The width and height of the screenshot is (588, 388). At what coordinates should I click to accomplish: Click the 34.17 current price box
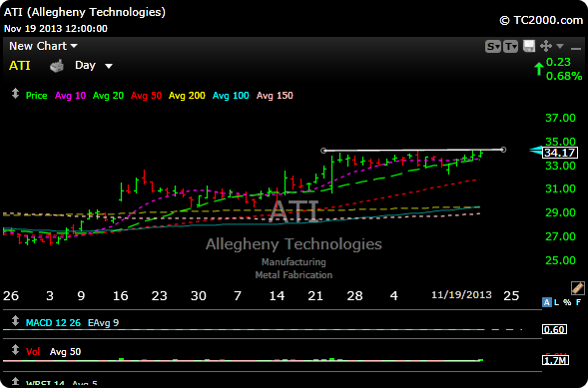(560, 153)
